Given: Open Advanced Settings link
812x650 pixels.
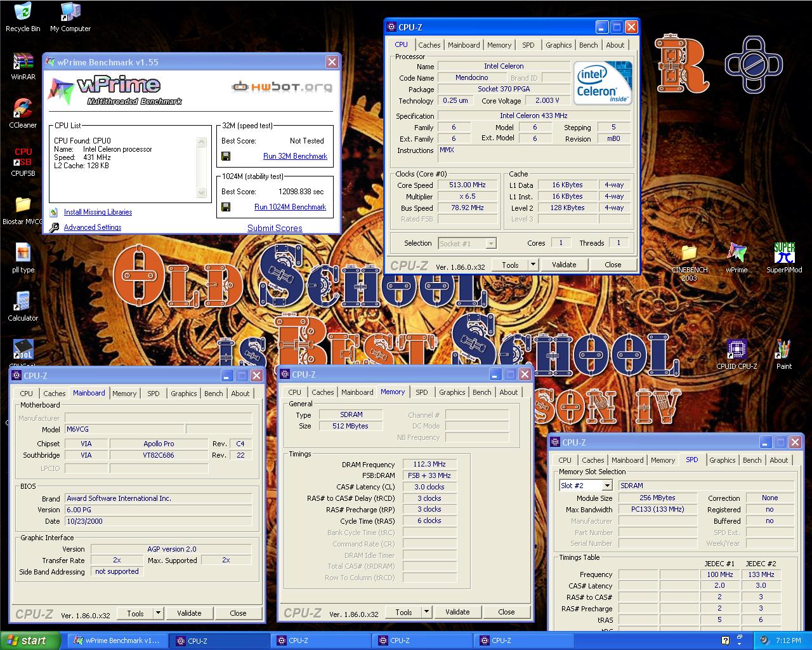Looking at the screenshot, I should 93,227.
